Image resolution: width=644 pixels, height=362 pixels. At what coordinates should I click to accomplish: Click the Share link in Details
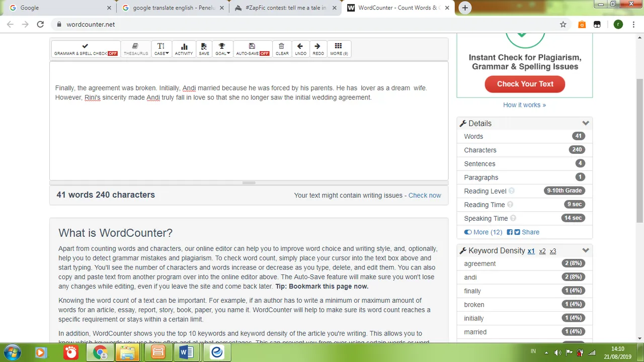pyautogui.click(x=530, y=232)
